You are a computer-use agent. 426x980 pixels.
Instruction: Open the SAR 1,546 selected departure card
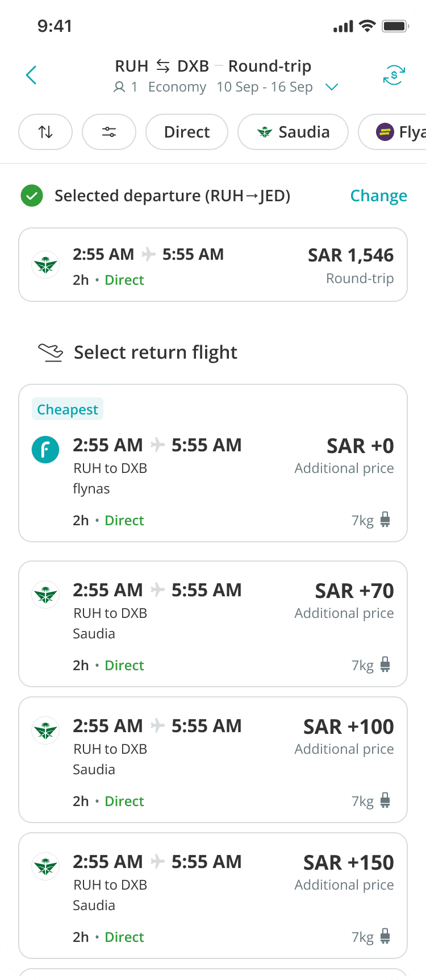pyautogui.click(x=213, y=265)
